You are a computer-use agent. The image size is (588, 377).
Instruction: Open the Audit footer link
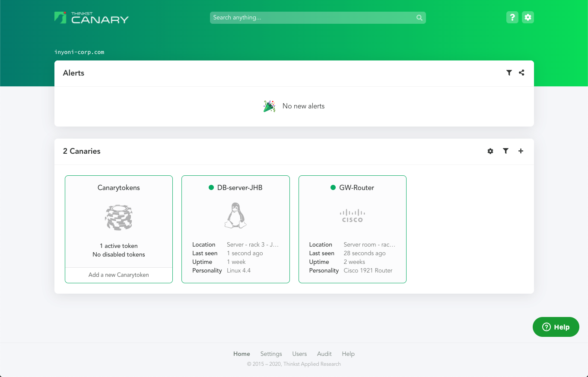coord(324,354)
